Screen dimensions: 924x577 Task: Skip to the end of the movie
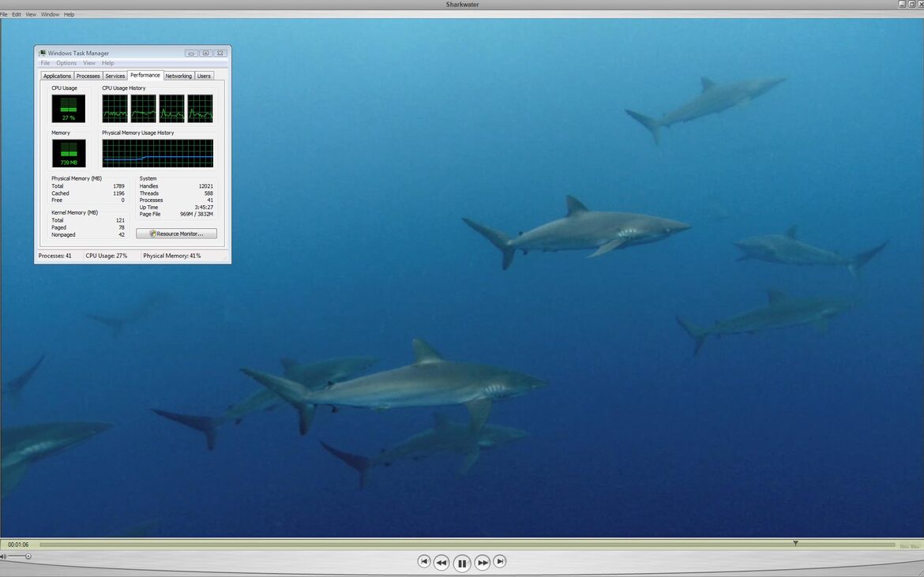pyautogui.click(x=500, y=562)
